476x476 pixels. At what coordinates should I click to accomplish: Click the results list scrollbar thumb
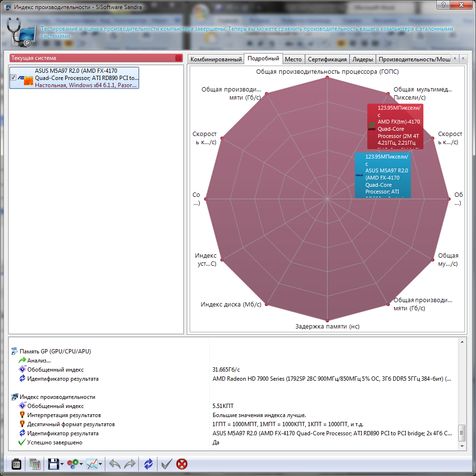tap(462, 433)
